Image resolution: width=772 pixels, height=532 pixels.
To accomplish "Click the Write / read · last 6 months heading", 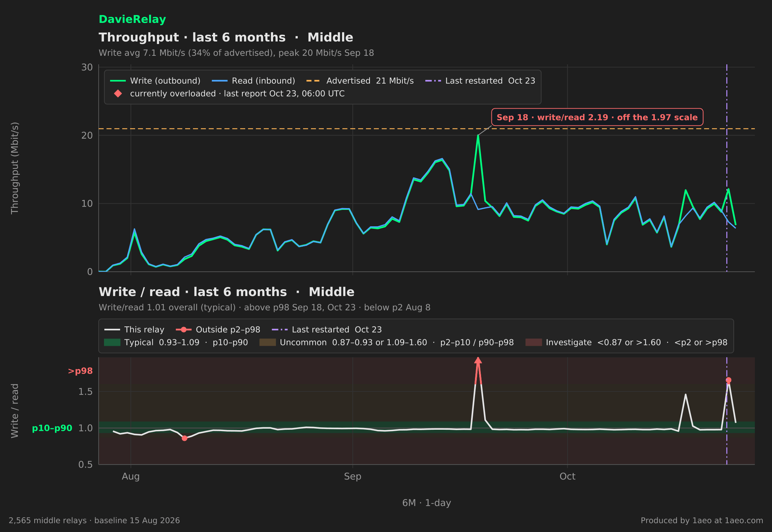I will [x=227, y=292].
